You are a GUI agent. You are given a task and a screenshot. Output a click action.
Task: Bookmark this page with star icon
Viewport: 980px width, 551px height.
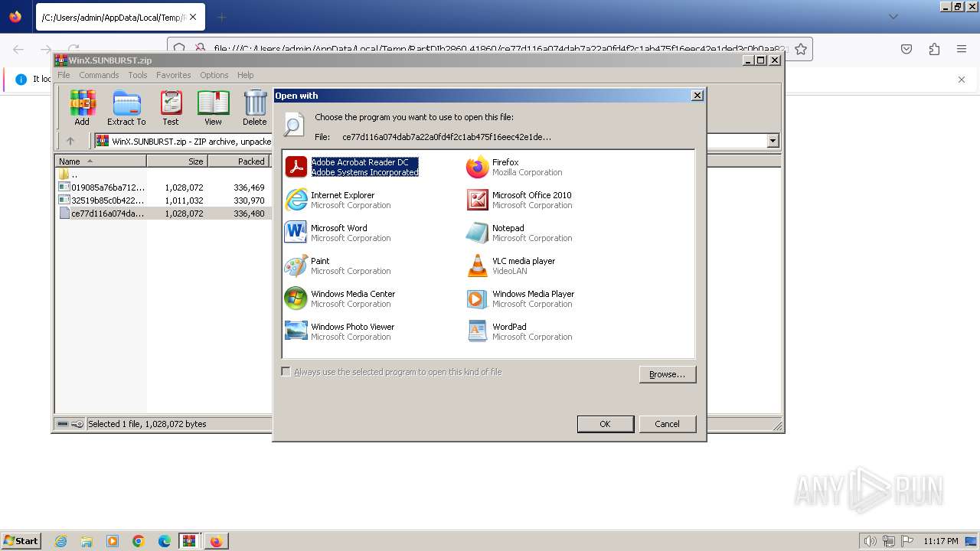pyautogui.click(x=801, y=49)
